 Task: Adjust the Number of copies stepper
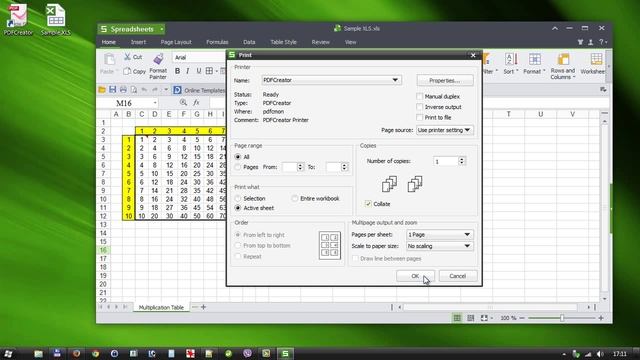coord(462,161)
